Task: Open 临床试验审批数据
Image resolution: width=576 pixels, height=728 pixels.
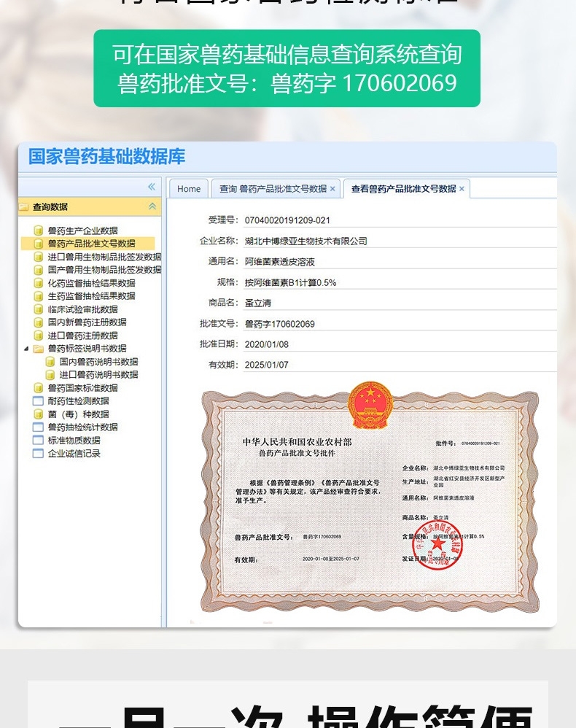Action: click(82, 309)
